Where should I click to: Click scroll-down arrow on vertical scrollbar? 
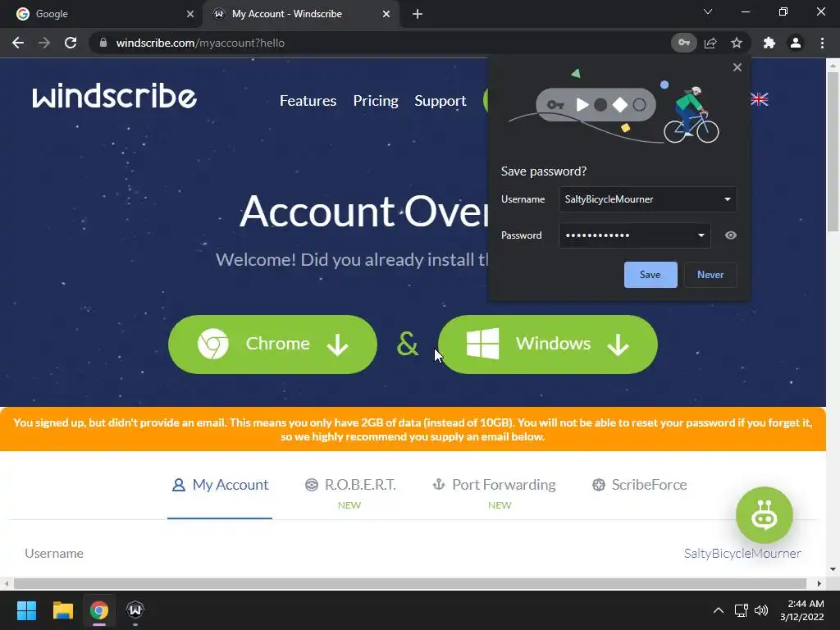coord(833,569)
